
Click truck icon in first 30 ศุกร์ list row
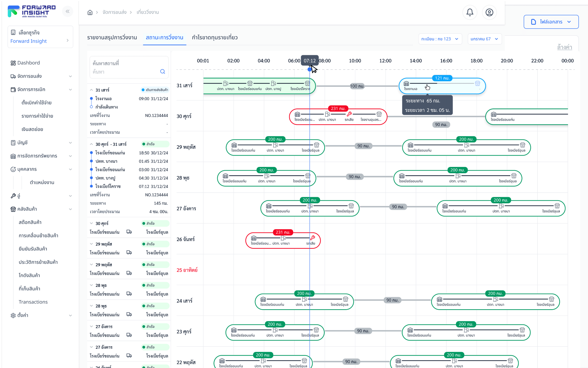click(129, 232)
